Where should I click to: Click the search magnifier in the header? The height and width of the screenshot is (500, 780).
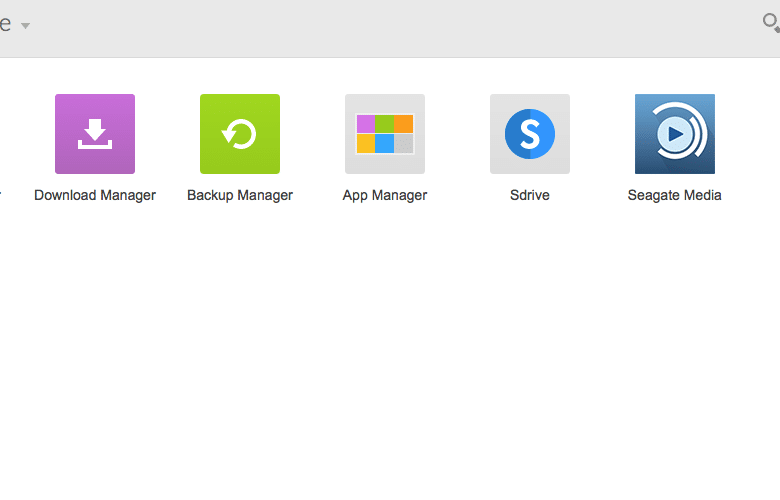771,22
